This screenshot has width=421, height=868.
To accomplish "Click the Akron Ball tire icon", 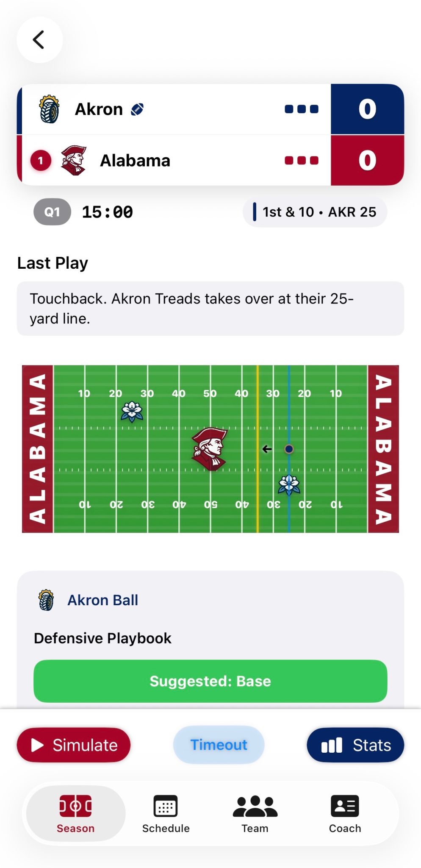I will click(46, 600).
